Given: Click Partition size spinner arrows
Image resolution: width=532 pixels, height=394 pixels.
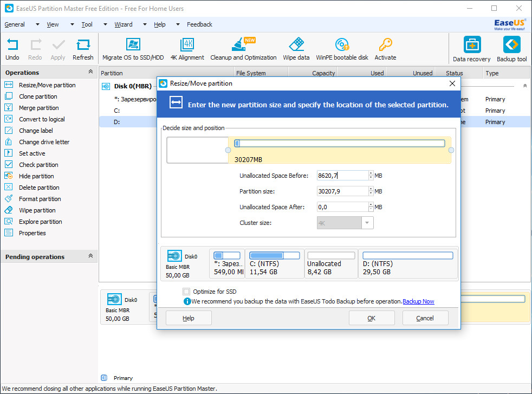Looking at the screenshot, I should coord(371,191).
